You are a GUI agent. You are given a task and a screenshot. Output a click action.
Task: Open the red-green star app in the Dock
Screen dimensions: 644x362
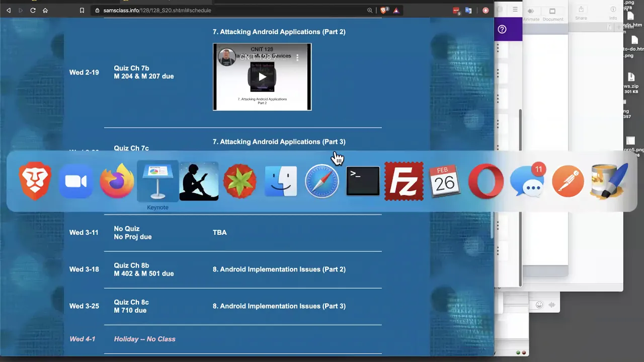click(240, 181)
